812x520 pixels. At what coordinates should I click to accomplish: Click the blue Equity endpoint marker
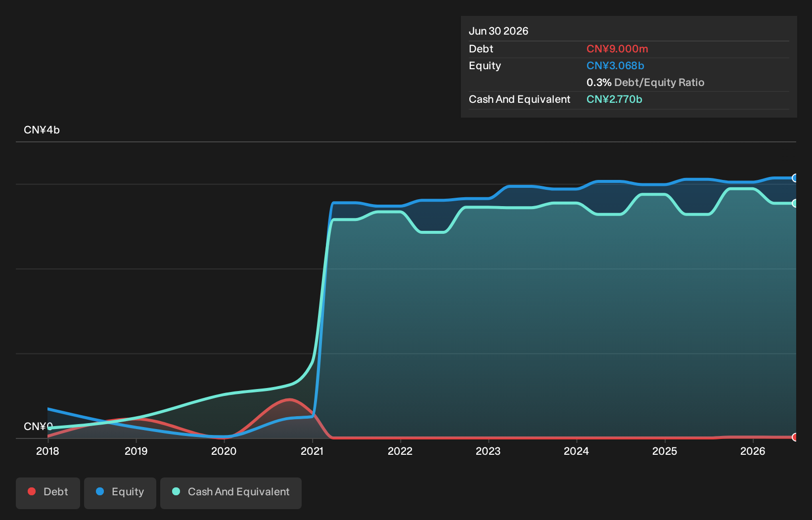pos(795,178)
